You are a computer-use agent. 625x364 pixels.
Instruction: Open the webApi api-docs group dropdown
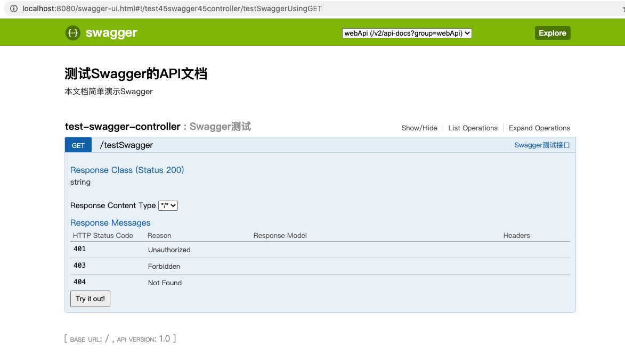(x=407, y=34)
